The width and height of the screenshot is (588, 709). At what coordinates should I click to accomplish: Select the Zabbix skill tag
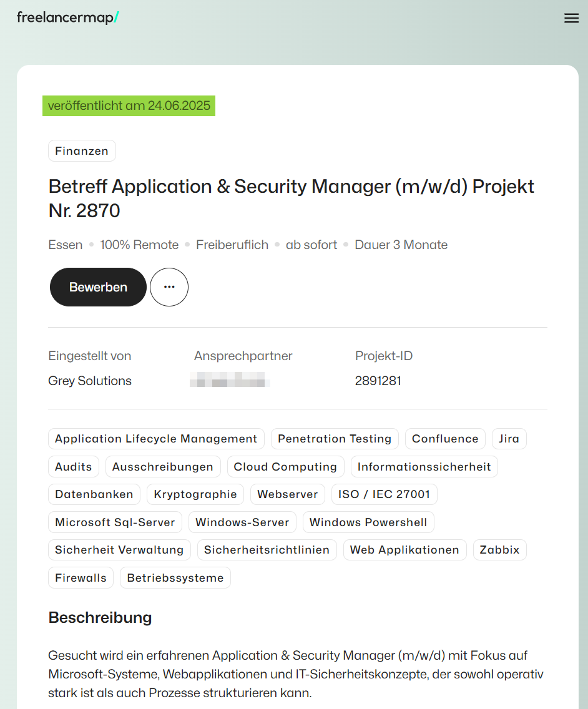(x=499, y=550)
